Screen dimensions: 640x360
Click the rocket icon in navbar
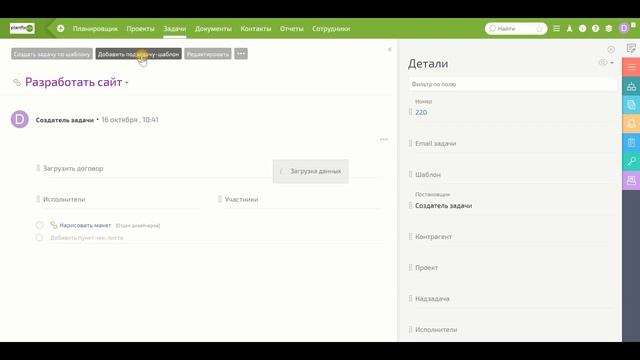point(569,29)
